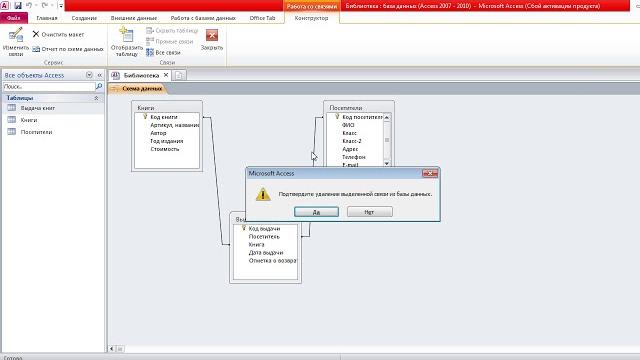Collapse the Таблицы group
640x360 pixels.
(x=96, y=98)
